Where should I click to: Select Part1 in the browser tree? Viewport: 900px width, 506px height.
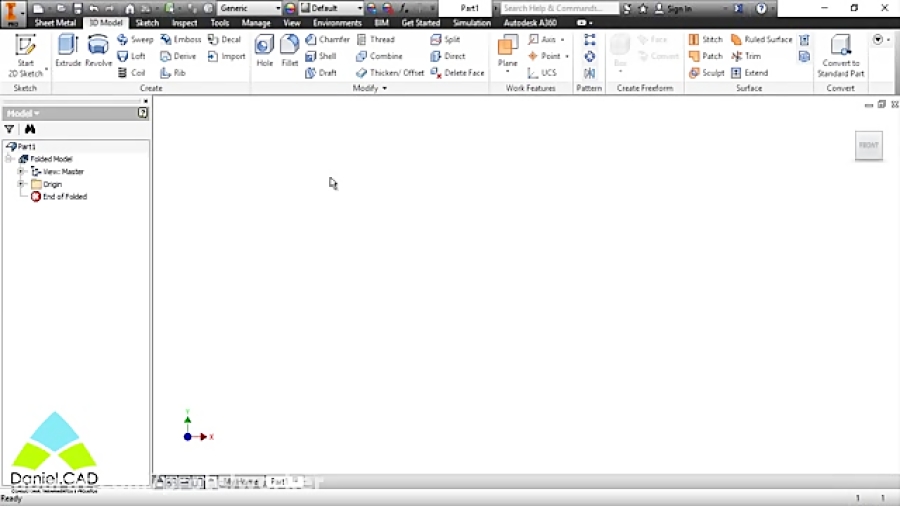pos(21,146)
